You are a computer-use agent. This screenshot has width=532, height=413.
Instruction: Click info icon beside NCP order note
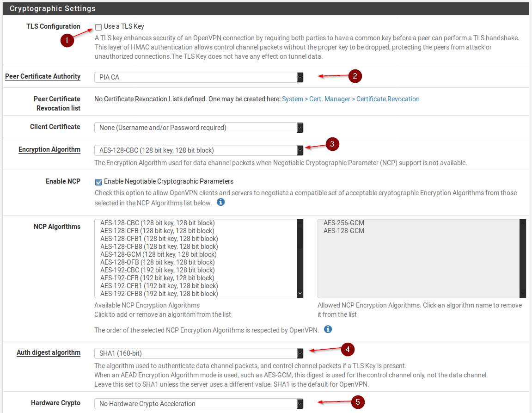pyautogui.click(x=328, y=329)
